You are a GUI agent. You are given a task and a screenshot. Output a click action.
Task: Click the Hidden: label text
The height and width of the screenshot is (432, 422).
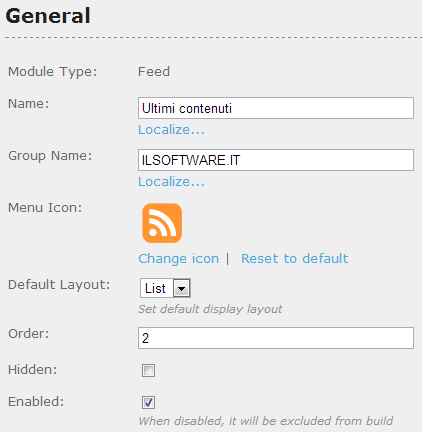(x=33, y=370)
